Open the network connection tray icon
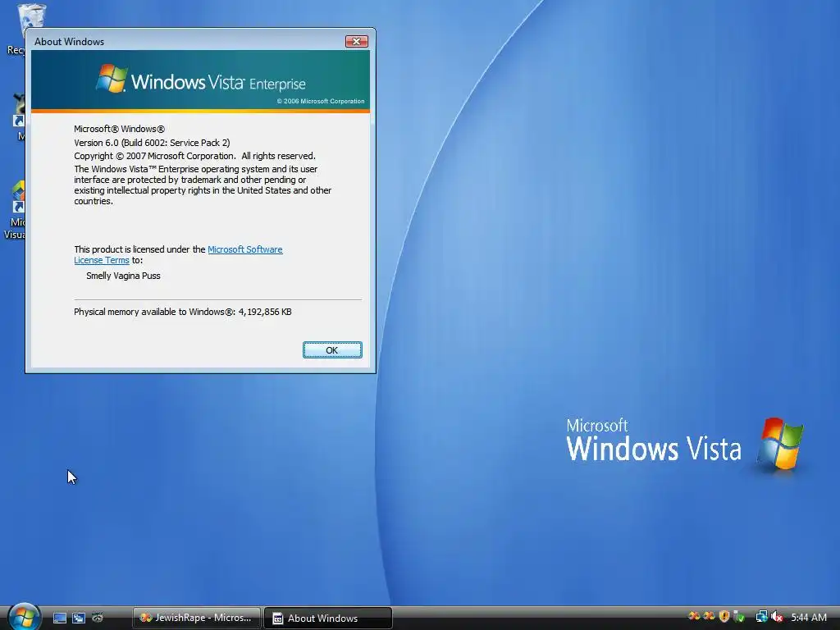The image size is (840, 630). click(761, 617)
